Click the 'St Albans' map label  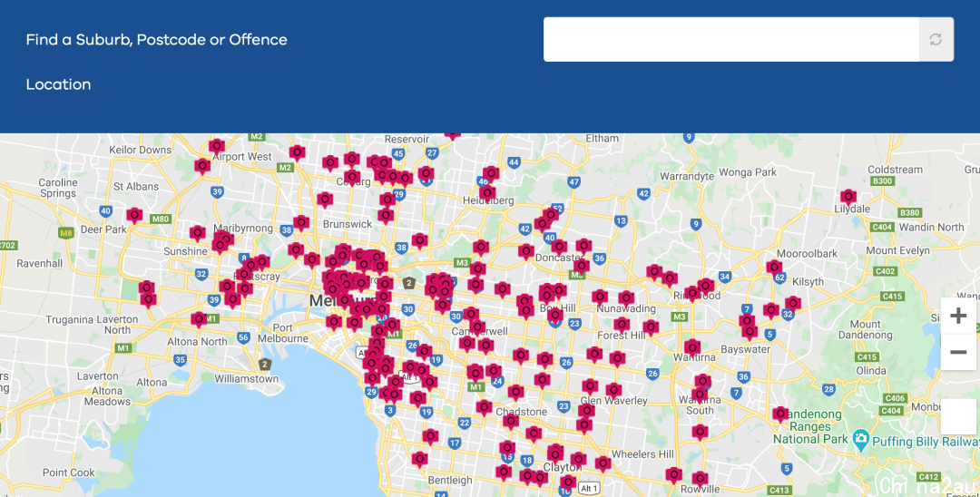136,186
